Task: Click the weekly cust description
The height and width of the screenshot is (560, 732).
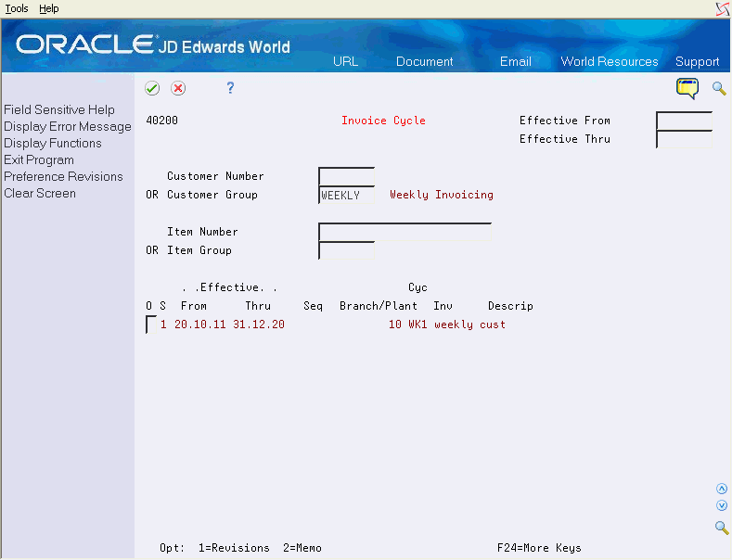Action: pyautogui.click(x=469, y=325)
